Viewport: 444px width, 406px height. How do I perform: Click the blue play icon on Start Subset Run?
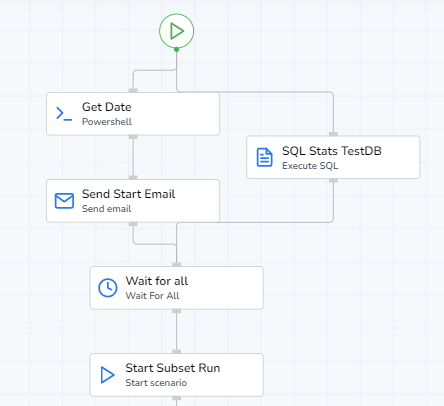[x=107, y=375]
